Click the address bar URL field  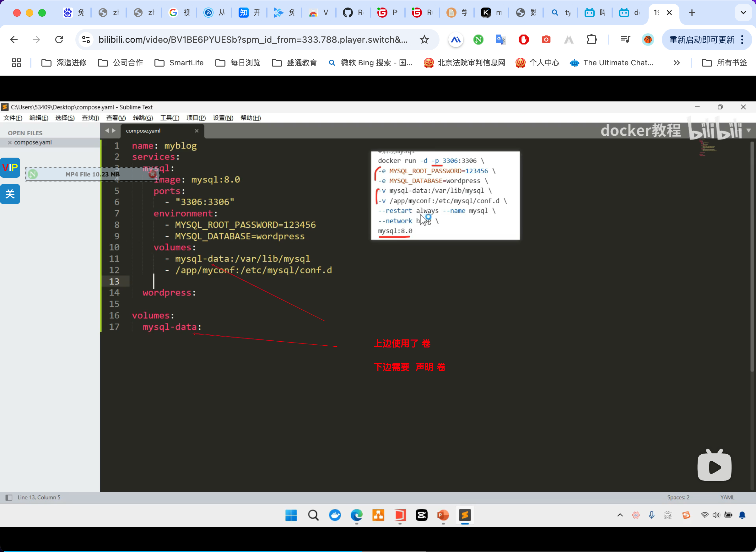pyautogui.click(x=252, y=40)
